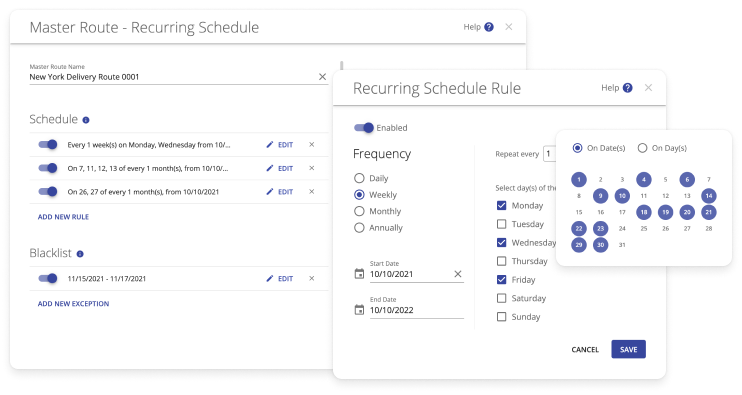Screen dimensions: 742x395
Task: Deselect date 22 in the date picker
Action: pos(579,228)
